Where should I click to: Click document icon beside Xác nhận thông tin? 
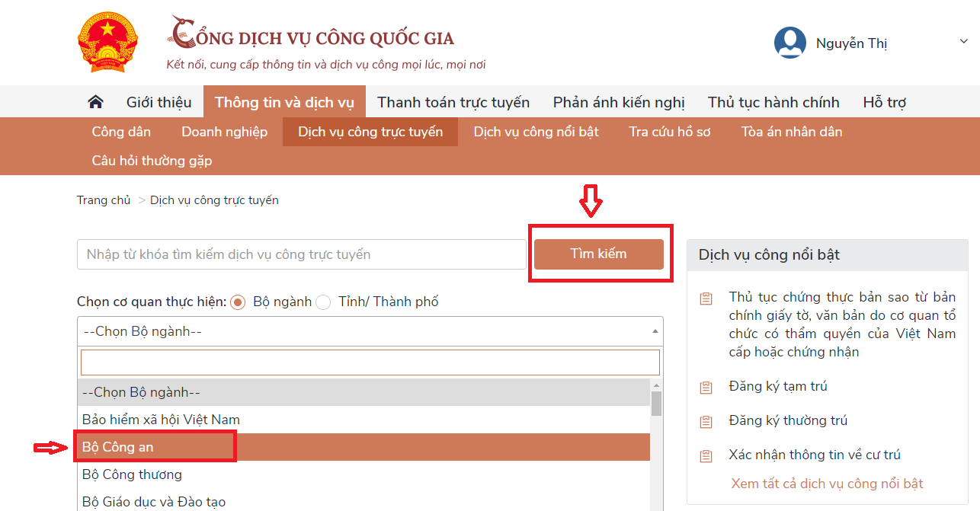706,456
